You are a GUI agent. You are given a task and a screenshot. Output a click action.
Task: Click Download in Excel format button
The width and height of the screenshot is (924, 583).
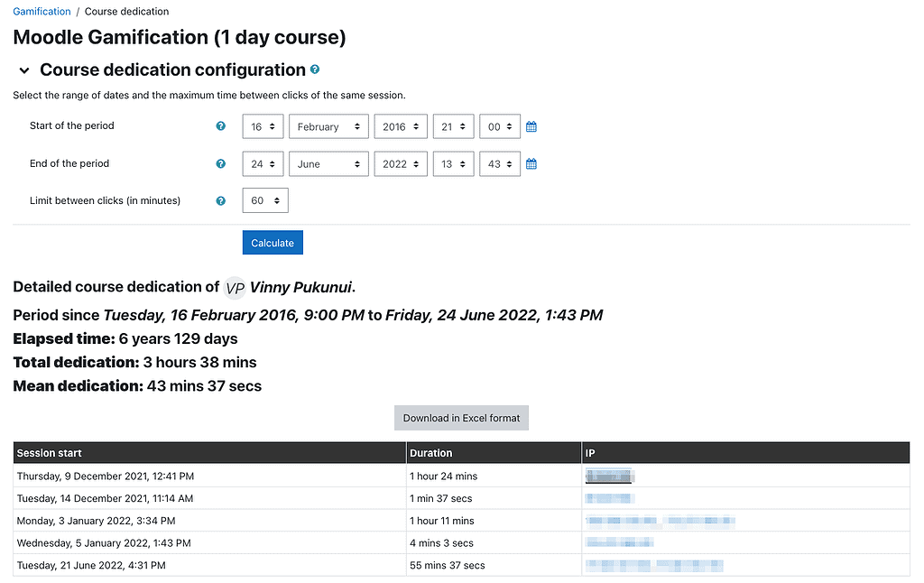461,418
